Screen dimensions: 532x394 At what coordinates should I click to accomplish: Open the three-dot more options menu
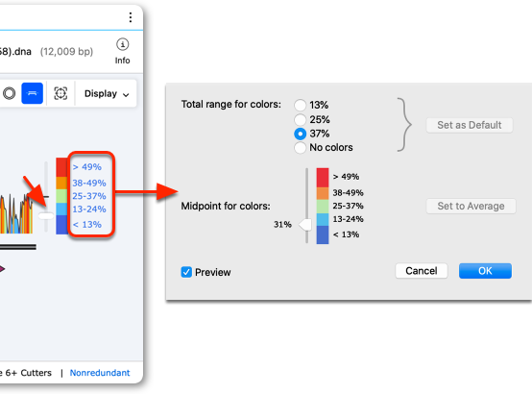click(x=131, y=17)
